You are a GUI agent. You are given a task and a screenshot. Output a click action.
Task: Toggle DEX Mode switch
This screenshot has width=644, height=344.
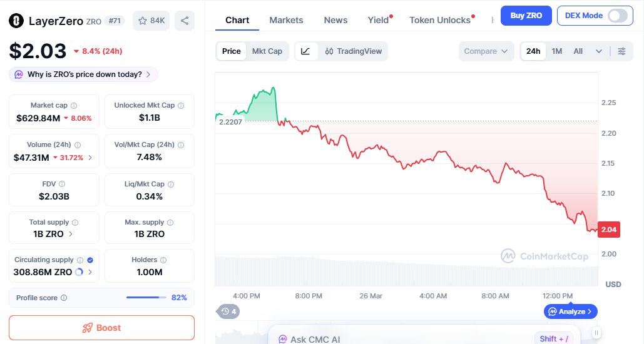[x=617, y=16]
